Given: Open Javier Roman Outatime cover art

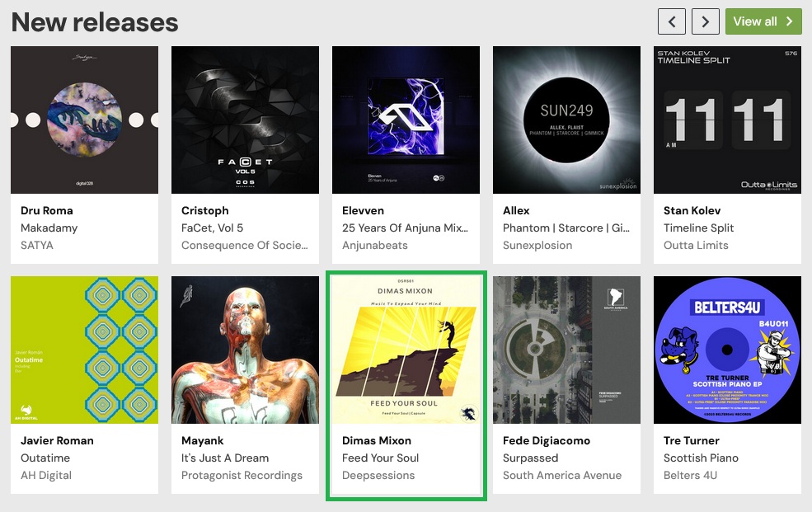Looking at the screenshot, I should (84, 350).
